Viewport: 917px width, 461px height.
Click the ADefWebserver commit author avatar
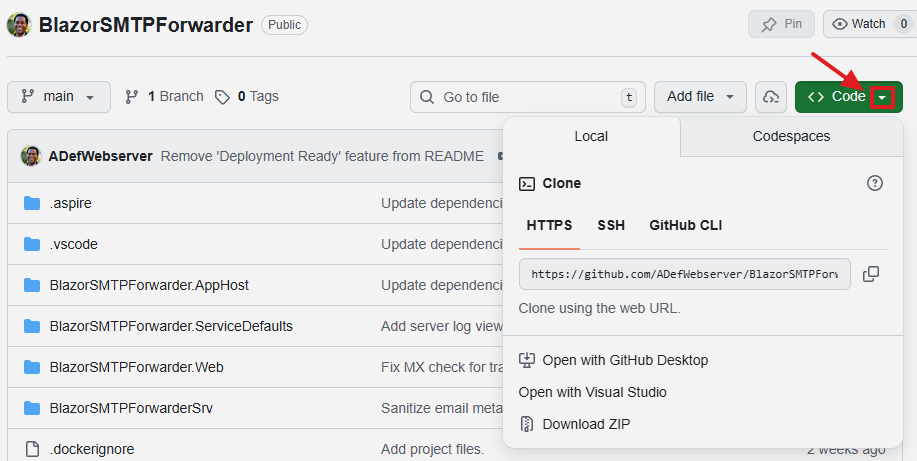[31, 156]
